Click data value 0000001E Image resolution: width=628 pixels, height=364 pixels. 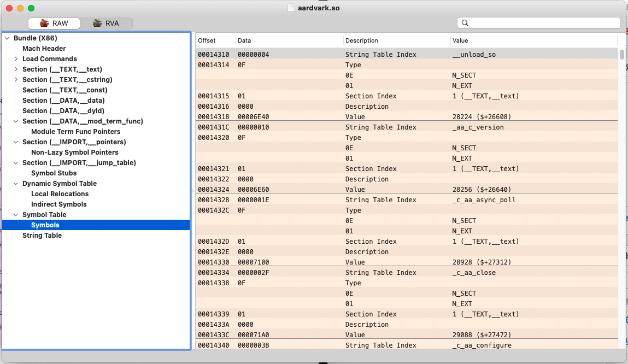(254, 200)
